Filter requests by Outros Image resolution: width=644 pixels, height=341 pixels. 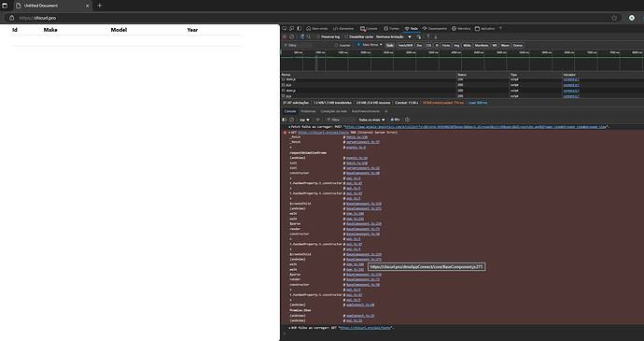517,45
